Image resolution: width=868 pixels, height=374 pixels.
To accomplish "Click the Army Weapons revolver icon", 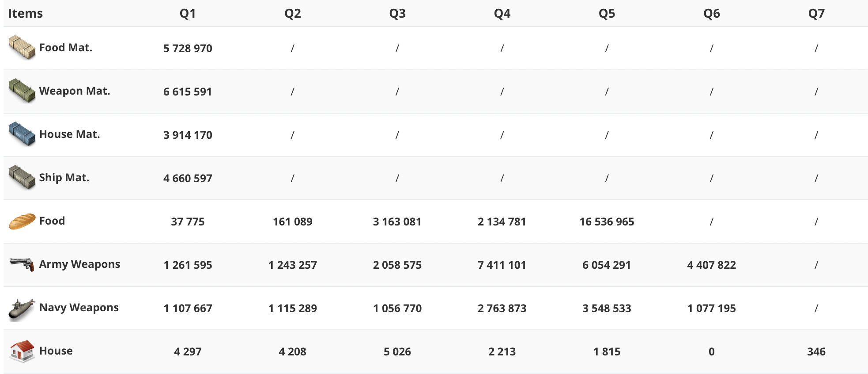I will tap(22, 264).
